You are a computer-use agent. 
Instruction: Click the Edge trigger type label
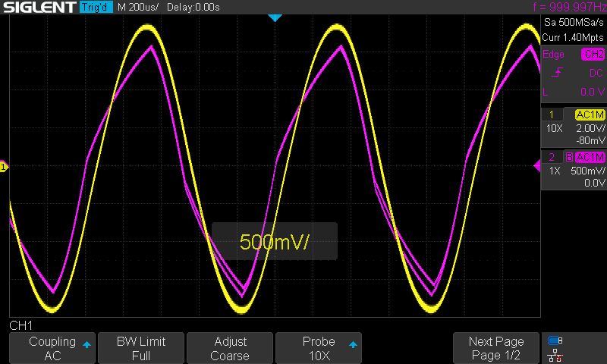pos(554,54)
